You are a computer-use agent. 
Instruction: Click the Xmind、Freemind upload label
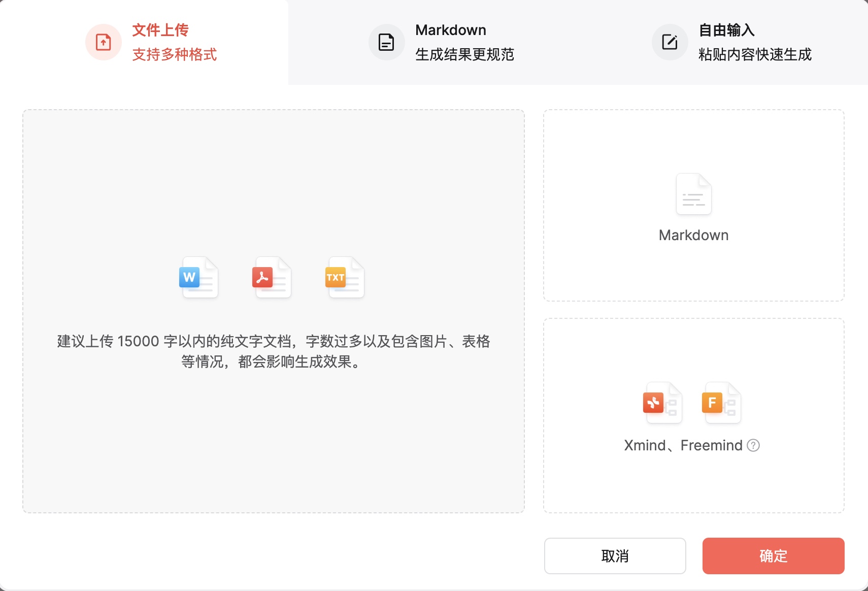[683, 445]
